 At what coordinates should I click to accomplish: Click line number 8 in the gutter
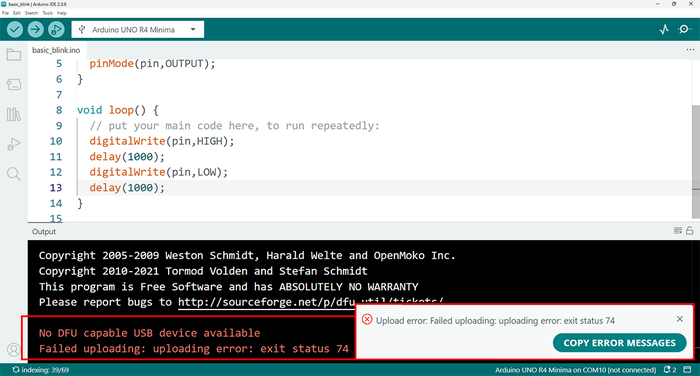[x=58, y=110]
